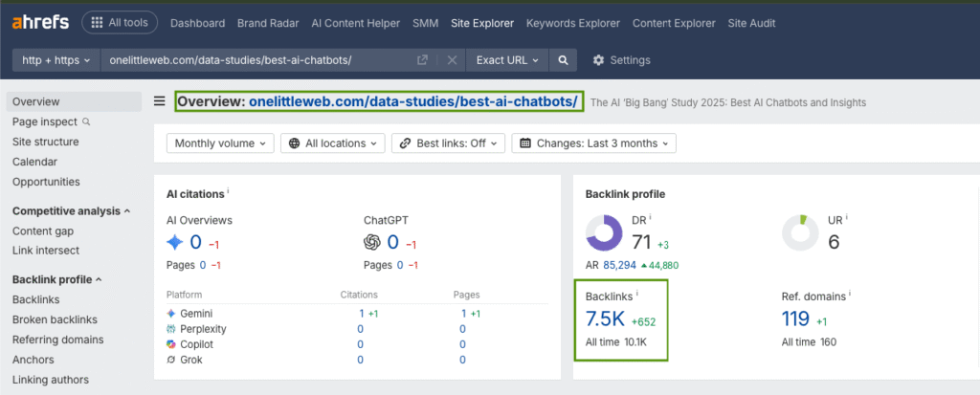The height and width of the screenshot is (395, 980).
Task: Click the Perplexity platform icon
Action: [170, 329]
